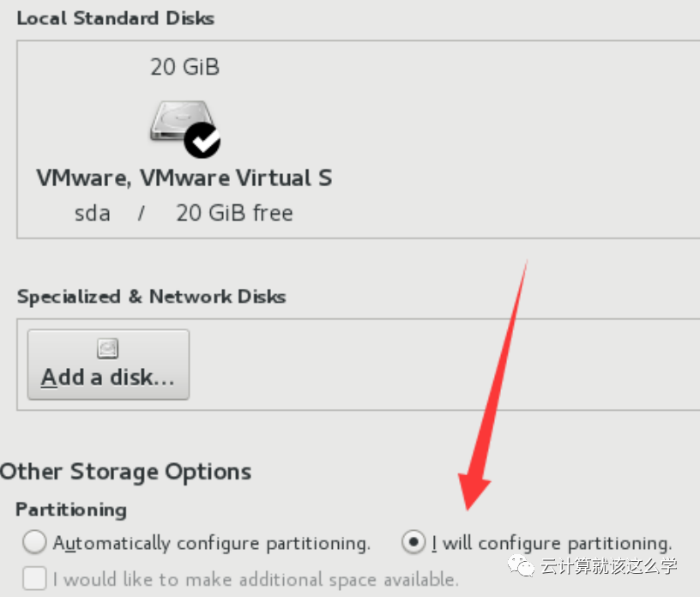The image size is (700, 597).
Task: Select I will configure partitioning radio button
Action: point(413,542)
